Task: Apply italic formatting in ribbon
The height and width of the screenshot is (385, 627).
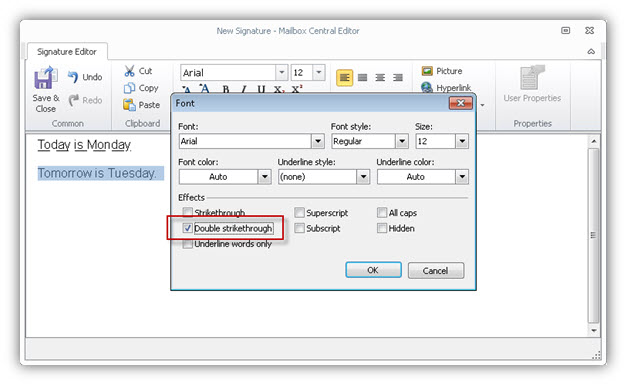Action: click(x=243, y=89)
